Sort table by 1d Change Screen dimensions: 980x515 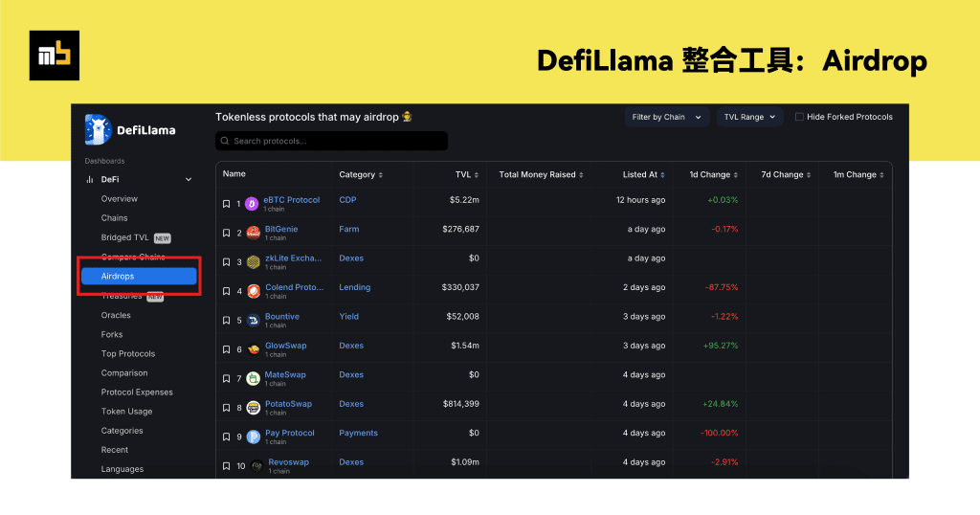coord(714,175)
